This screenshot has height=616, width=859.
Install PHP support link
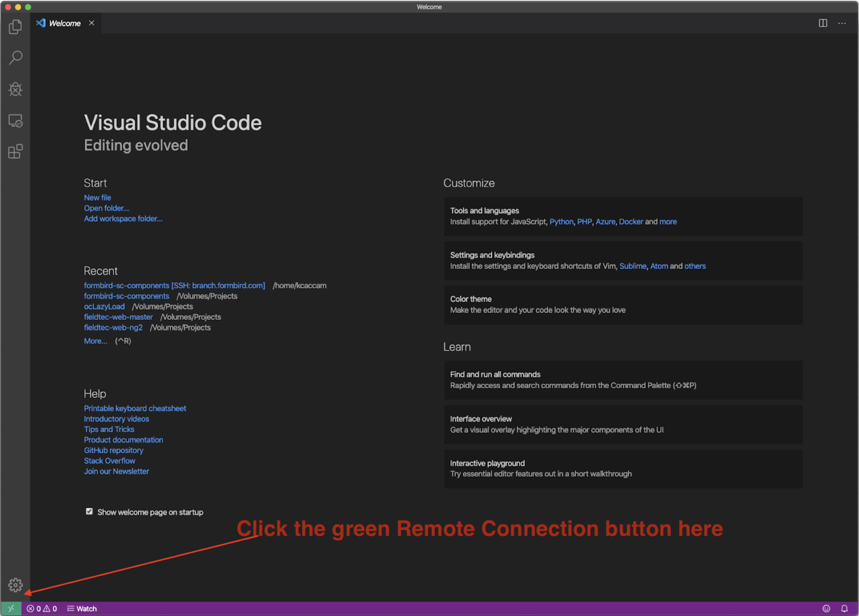(584, 222)
